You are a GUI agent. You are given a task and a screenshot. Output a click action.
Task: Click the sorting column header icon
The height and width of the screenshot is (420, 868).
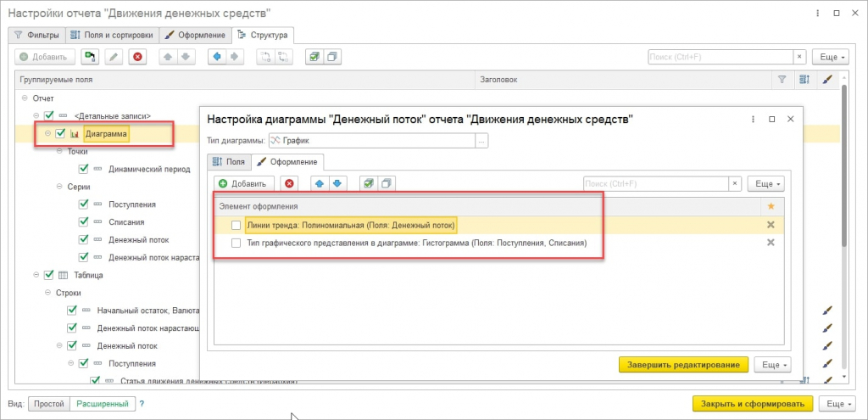804,80
